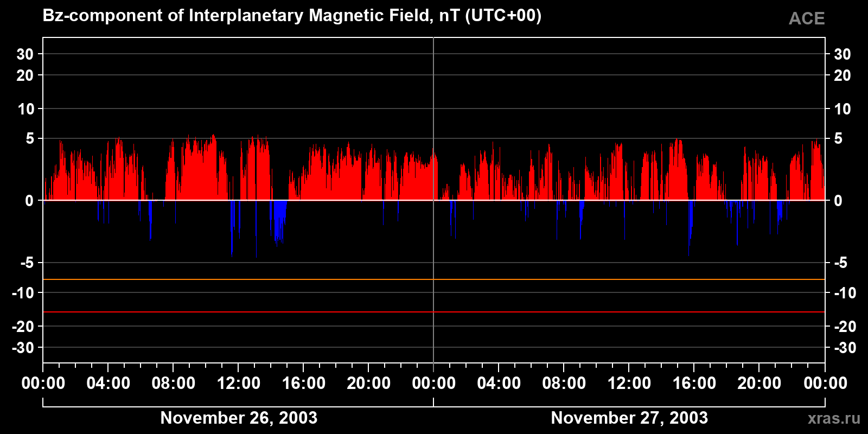Viewport: 868px width, 434px height.
Task: Click the '10' value on the left axis
Action: pyautogui.click(x=25, y=109)
